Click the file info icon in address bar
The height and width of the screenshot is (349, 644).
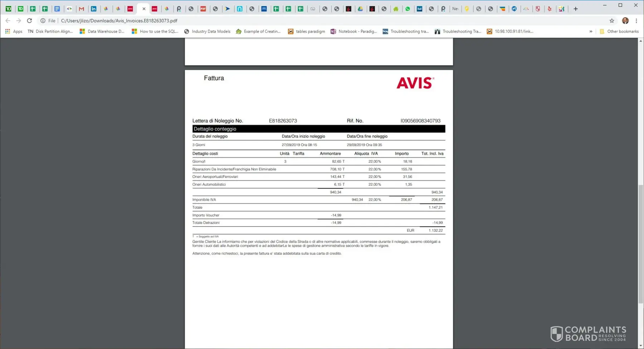[43, 21]
